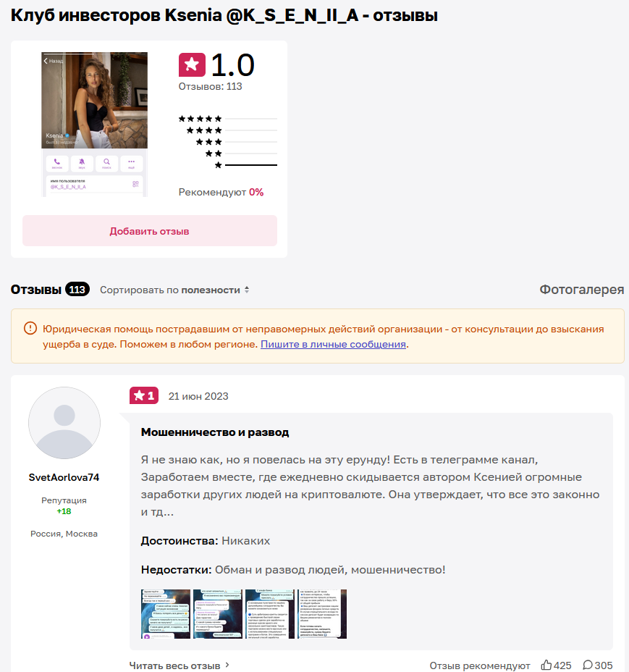Open the SvetAorlova74 profile name

coord(64,477)
